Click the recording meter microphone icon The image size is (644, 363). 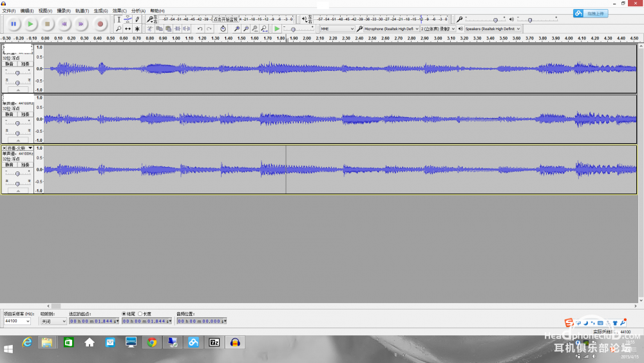tap(150, 19)
